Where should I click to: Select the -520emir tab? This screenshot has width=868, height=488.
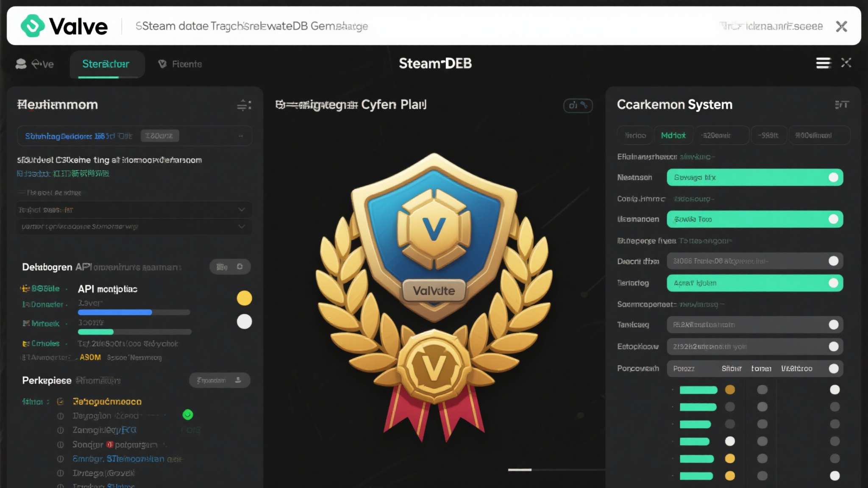click(722, 136)
